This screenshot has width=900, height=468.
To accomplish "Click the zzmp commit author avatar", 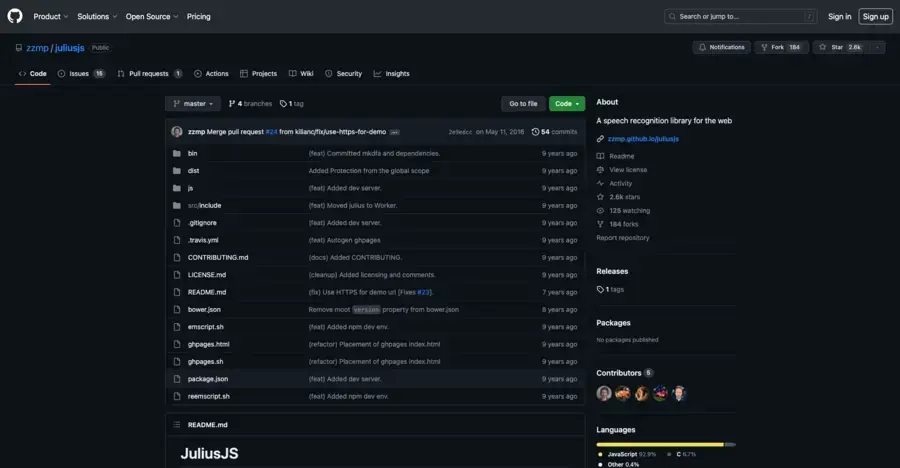I will coord(177,131).
